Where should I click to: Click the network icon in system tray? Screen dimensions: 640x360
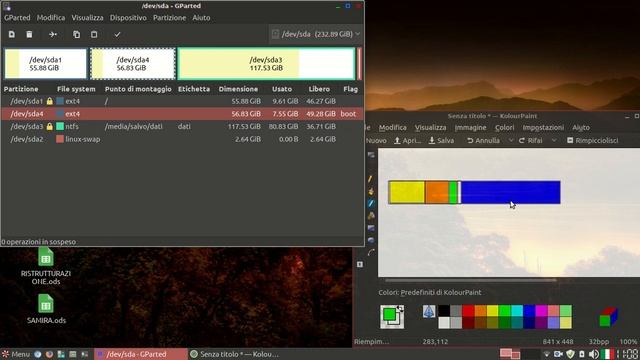click(x=547, y=354)
